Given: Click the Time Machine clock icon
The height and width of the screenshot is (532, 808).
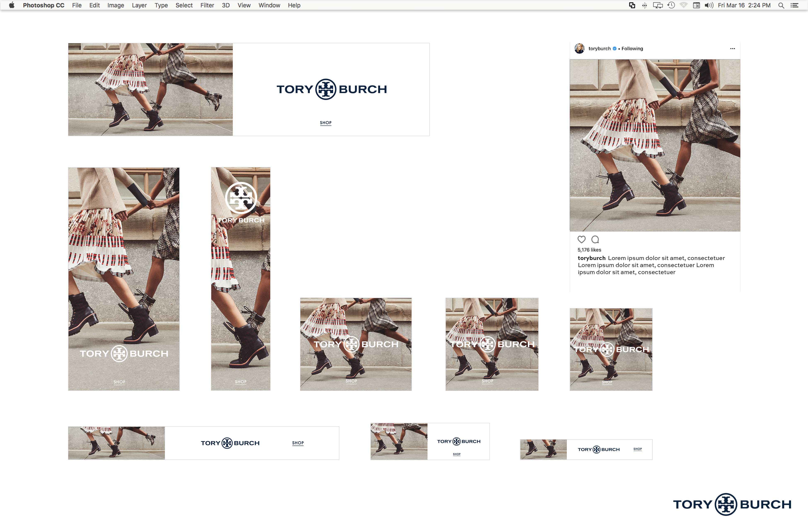Looking at the screenshot, I should (x=671, y=5).
